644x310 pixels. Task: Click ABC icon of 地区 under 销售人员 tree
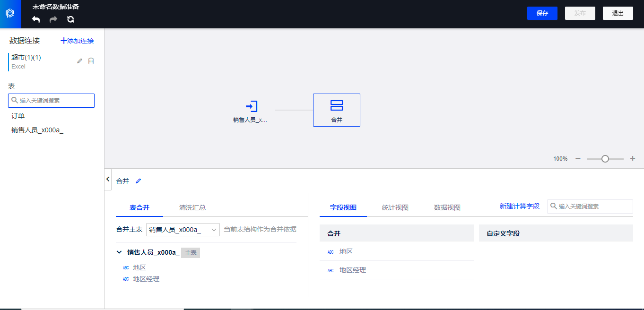click(x=126, y=267)
